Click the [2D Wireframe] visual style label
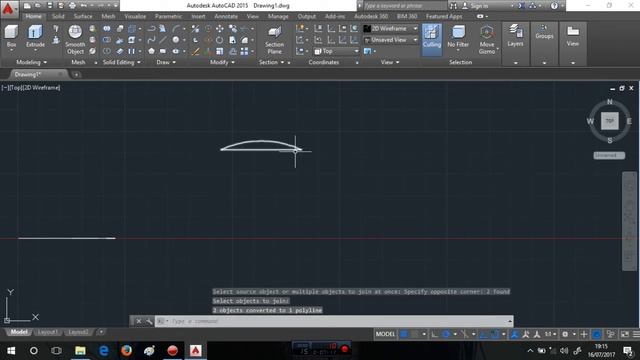Viewport: 640px width, 360px height. 41,88
